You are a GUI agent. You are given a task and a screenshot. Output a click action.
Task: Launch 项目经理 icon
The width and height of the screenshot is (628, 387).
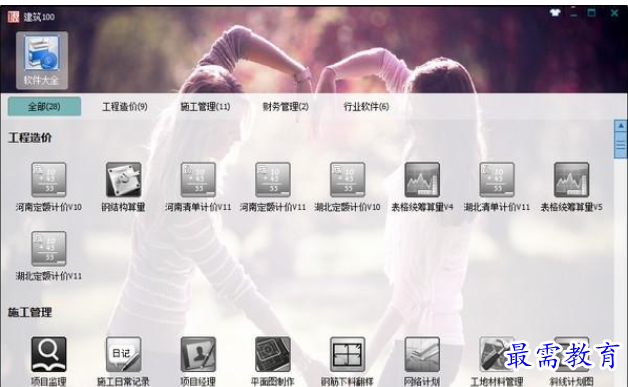(198, 355)
